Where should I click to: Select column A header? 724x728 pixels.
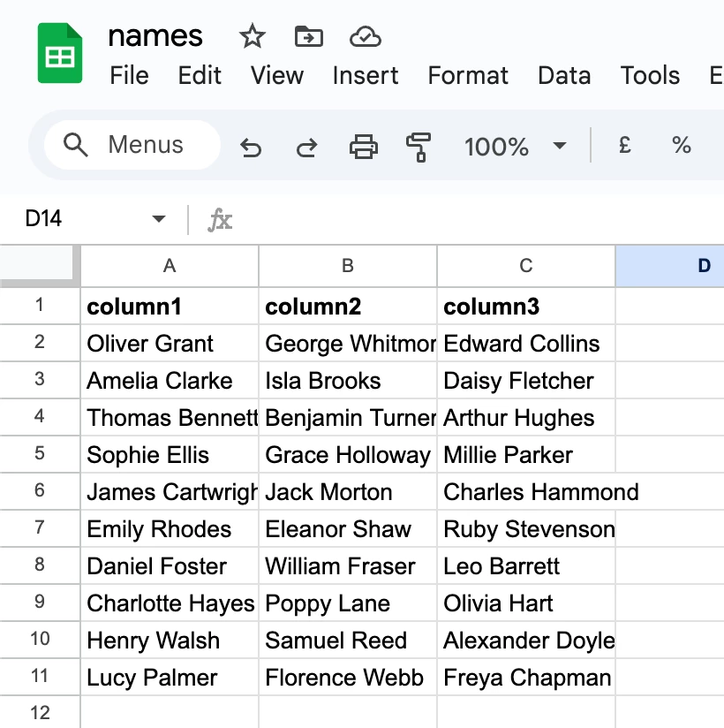(170, 266)
